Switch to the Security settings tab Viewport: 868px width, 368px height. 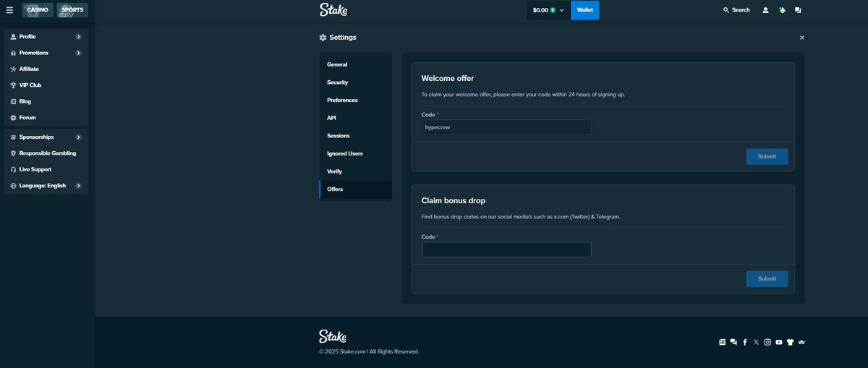[x=356, y=82]
